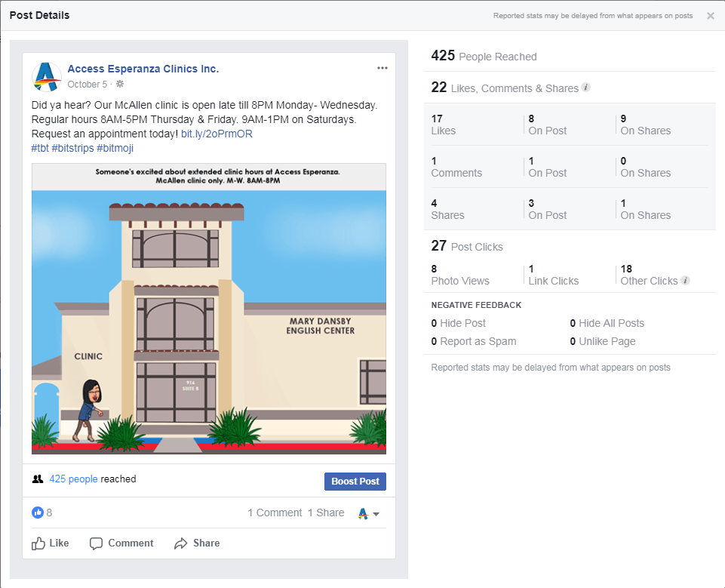Viewport: 725px width, 588px height.
Task: Click the blue thumbs-up reaction icon
Action: [x=38, y=513]
